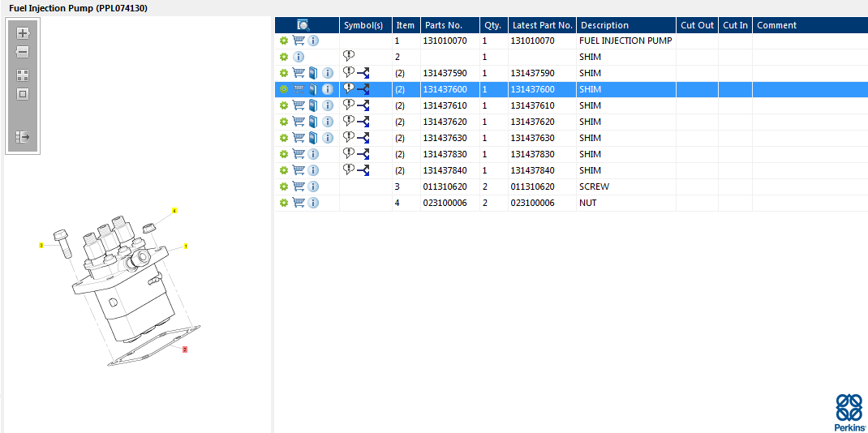This screenshot has width=868, height=433.
Task: Add FUEL INJECTION PUMP to cart
Action: pyautogui.click(x=299, y=41)
